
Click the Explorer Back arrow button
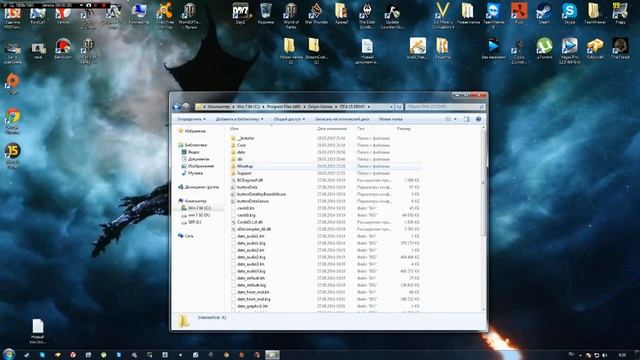(x=177, y=107)
